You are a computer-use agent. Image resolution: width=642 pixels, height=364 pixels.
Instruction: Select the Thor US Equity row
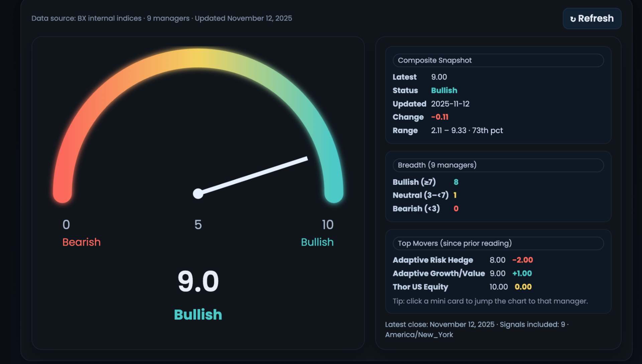(420, 287)
